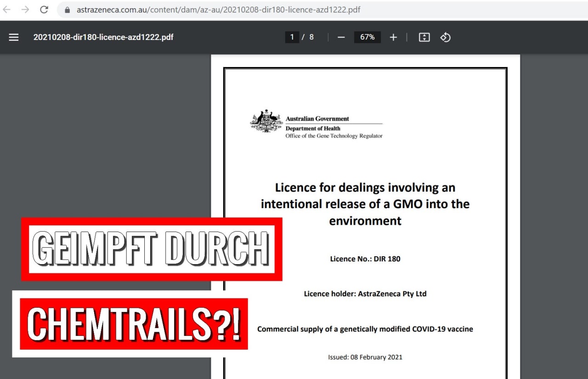
Task: Reload the current page
Action: coord(44,10)
